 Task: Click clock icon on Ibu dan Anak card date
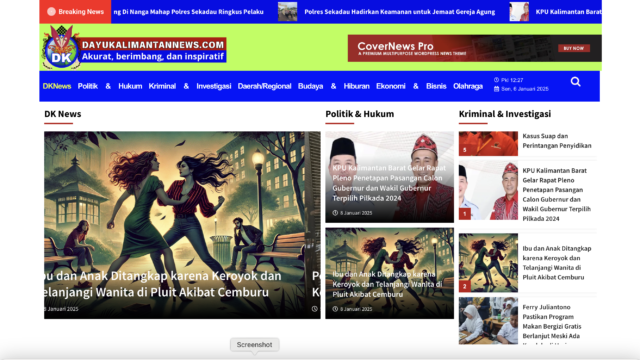[335, 309]
